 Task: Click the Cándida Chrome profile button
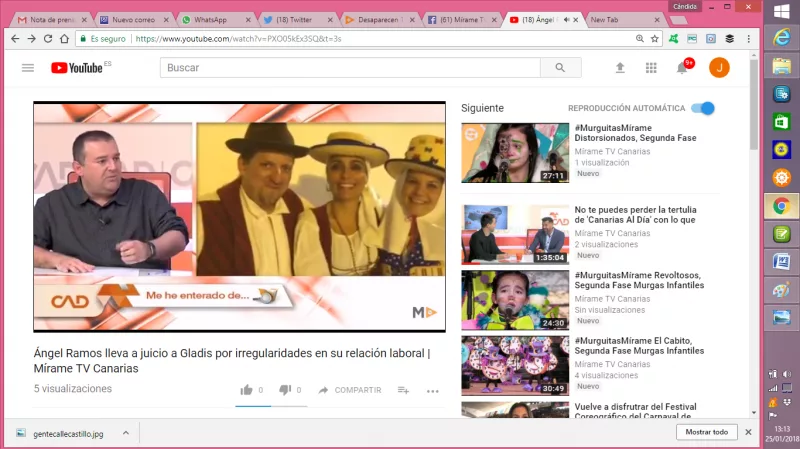[685, 7]
